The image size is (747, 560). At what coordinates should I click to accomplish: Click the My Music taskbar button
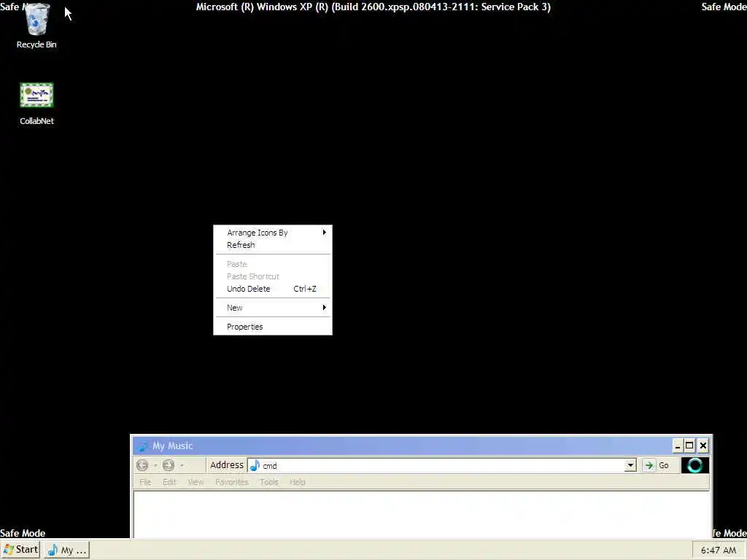pos(66,550)
